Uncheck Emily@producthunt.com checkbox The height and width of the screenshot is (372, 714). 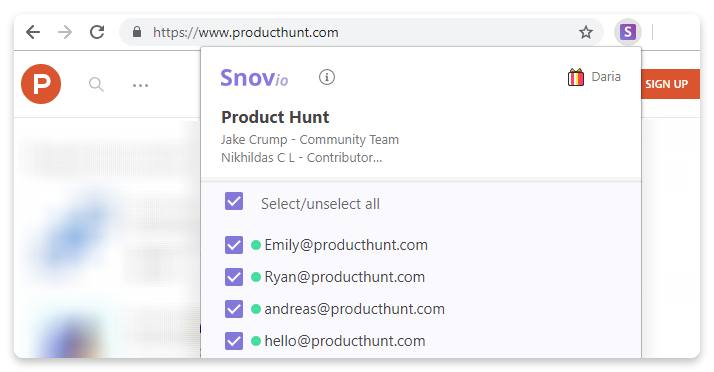[x=234, y=245]
